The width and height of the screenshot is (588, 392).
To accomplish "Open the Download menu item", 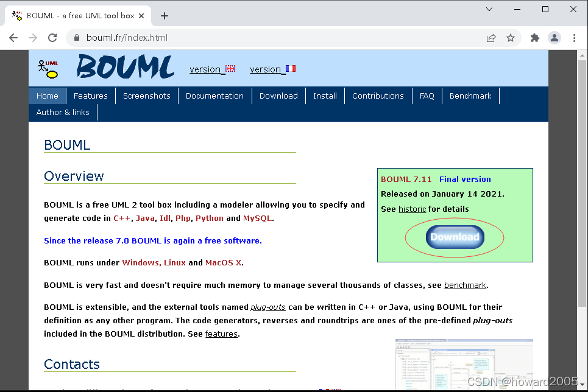I will click(x=278, y=96).
